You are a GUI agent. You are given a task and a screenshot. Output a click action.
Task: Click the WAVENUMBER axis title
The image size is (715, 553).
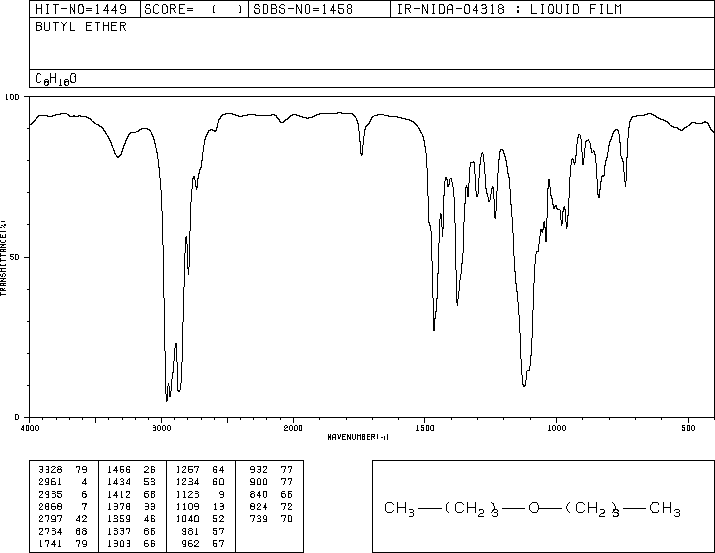358,437
